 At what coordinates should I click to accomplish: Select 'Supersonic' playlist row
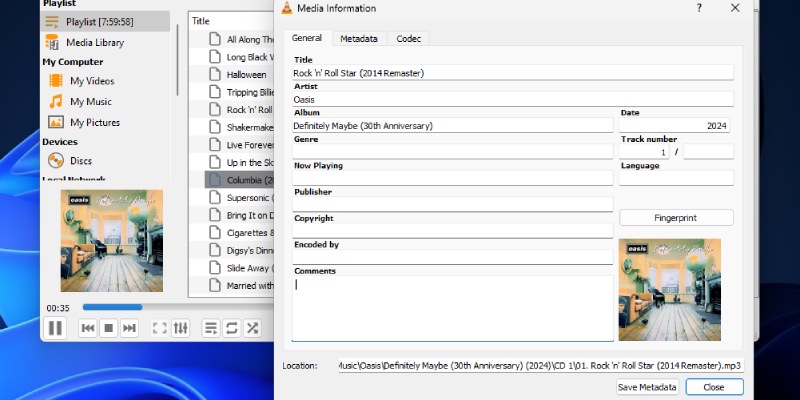coord(240,197)
